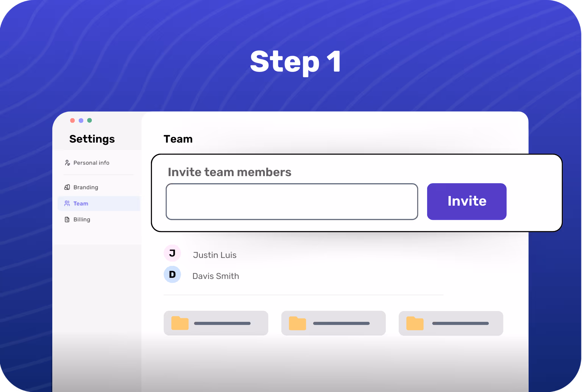Click the red window close dot
Image resolution: width=582 pixels, height=392 pixels.
tap(72, 120)
